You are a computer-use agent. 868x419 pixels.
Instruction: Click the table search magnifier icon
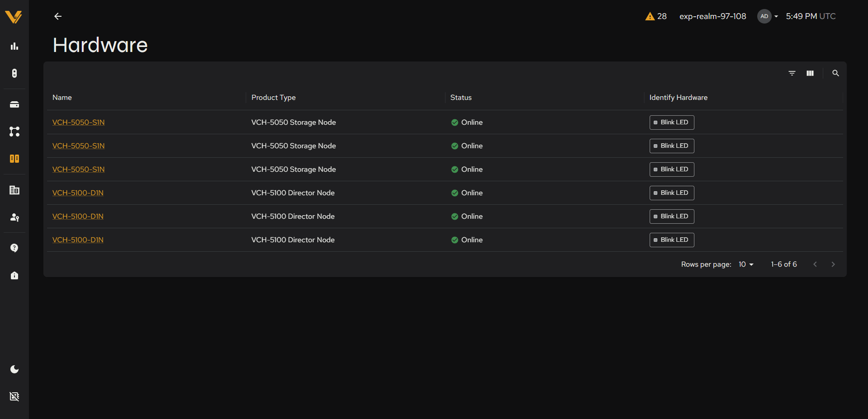coord(835,73)
